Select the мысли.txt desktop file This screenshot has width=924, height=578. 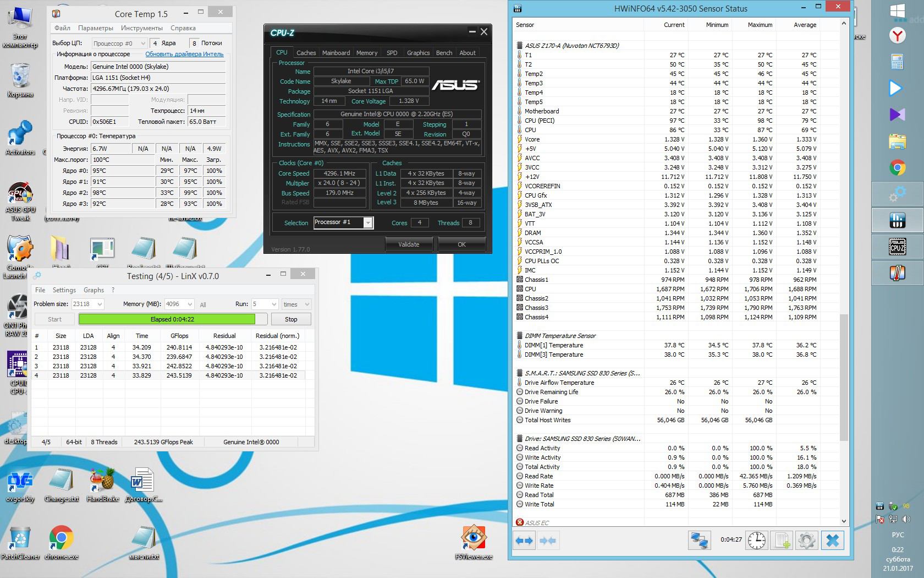click(144, 543)
